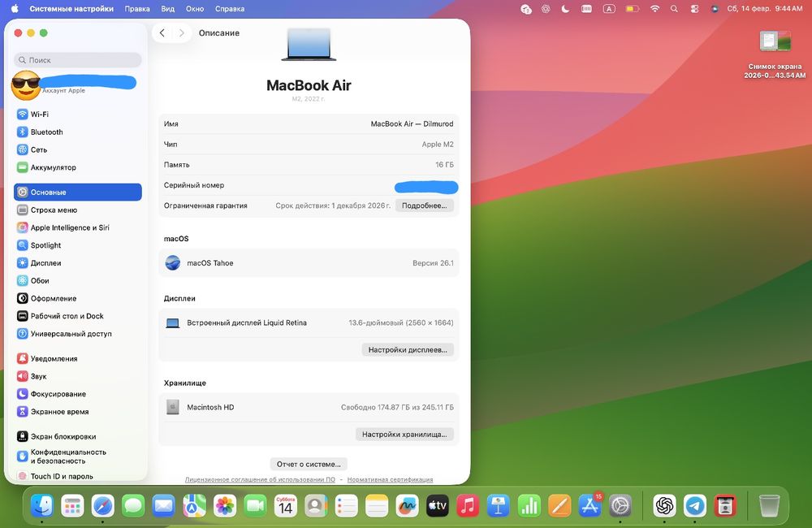Open Spotlight settings in sidebar

click(78, 245)
